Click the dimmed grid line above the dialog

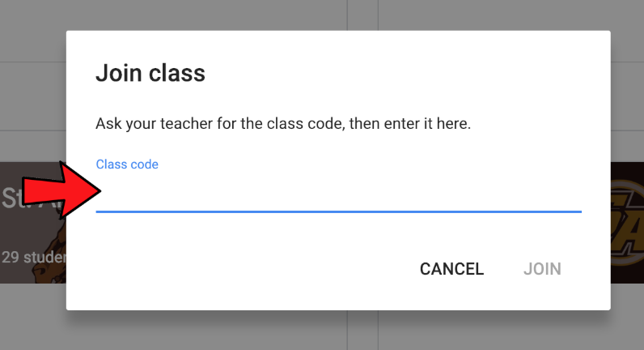[x=347, y=15]
